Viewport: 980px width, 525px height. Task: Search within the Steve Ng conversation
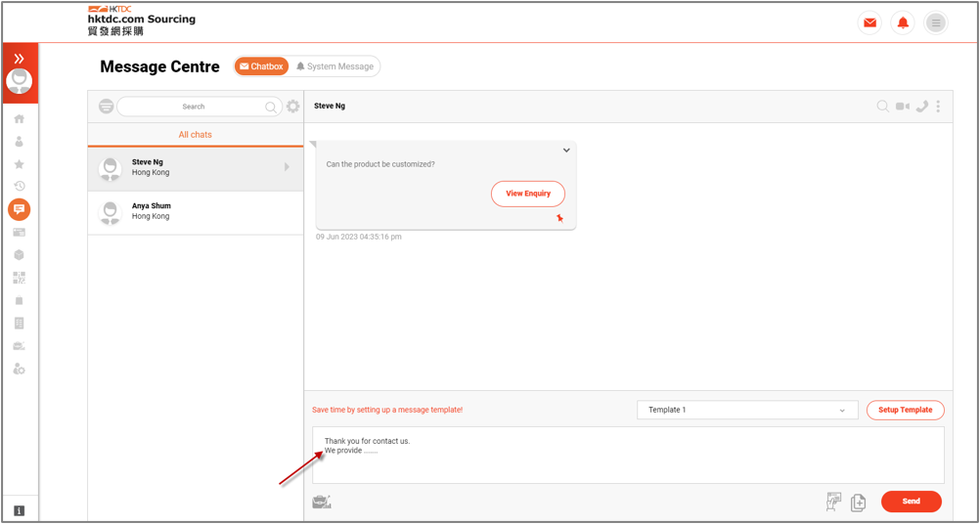point(882,107)
